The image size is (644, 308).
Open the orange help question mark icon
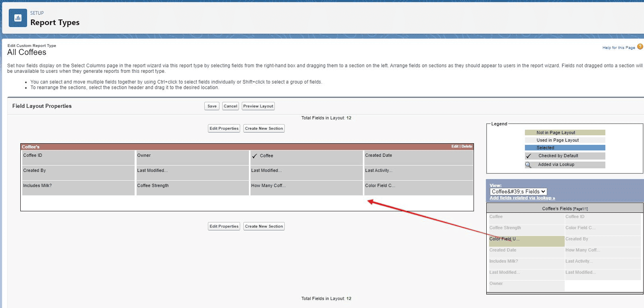click(640, 47)
